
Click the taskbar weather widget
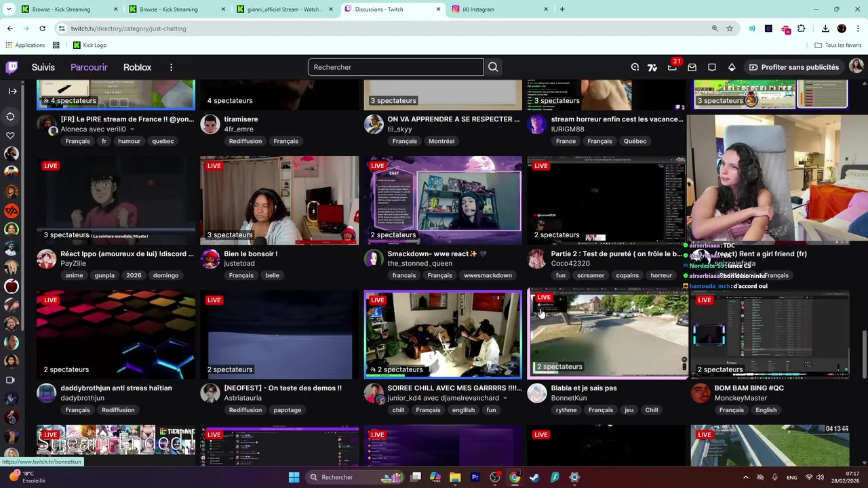coord(27,477)
